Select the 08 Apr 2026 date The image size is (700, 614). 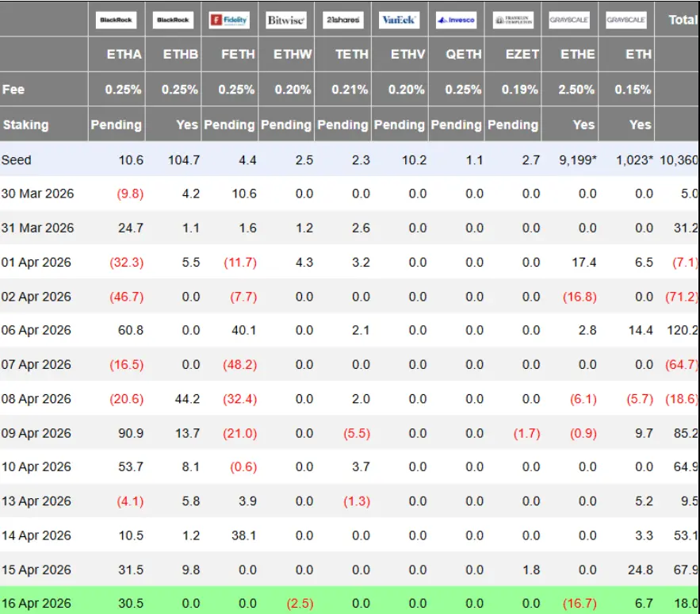pos(36,398)
